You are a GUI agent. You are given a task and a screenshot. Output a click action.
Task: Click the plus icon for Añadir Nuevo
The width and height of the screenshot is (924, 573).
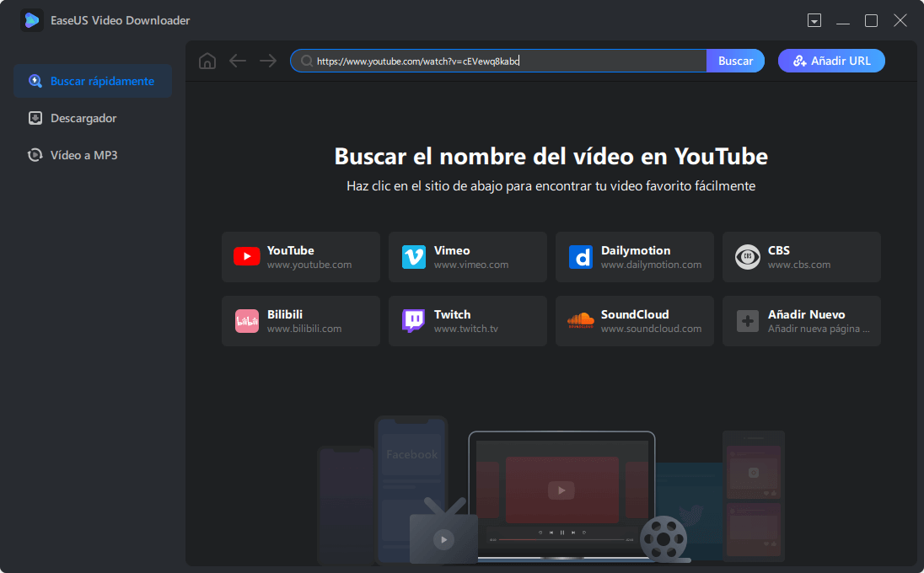(747, 321)
